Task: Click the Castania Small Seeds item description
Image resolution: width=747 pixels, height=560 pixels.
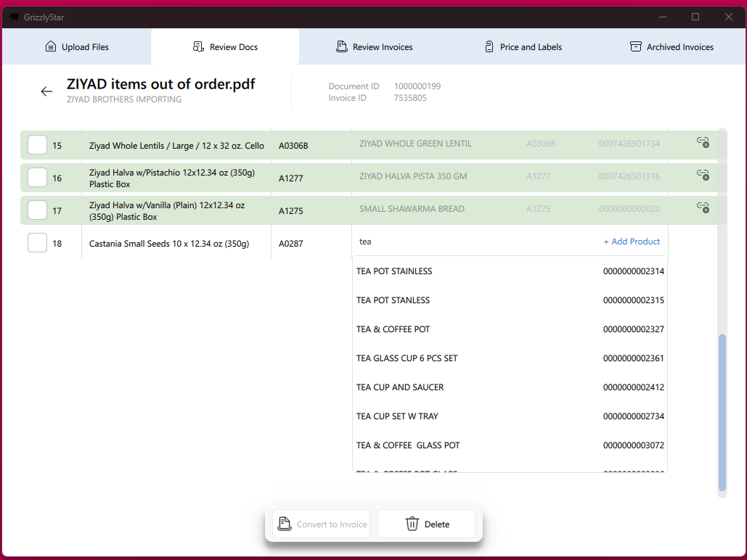Action: pyautogui.click(x=169, y=243)
